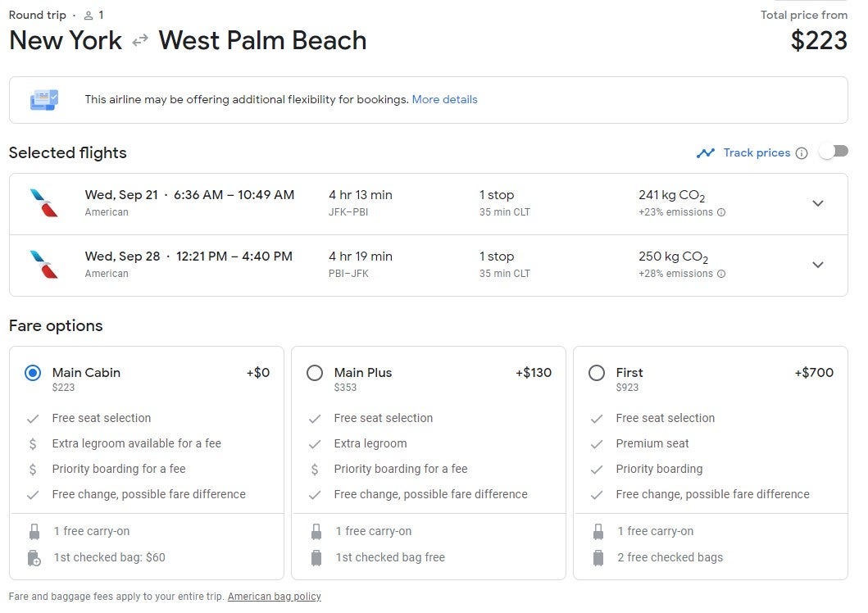Click the Track prices info icon

pyautogui.click(x=802, y=153)
